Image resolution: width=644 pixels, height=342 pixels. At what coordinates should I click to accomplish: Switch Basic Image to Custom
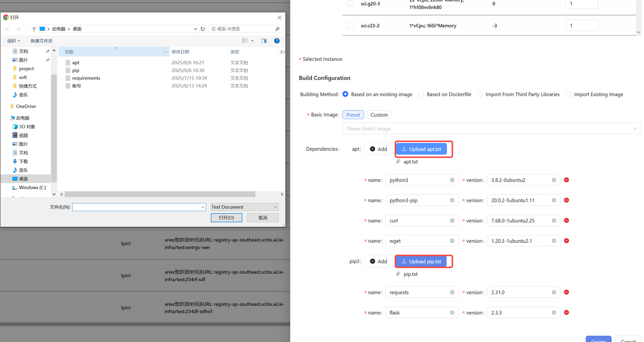click(x=379, y=115)
